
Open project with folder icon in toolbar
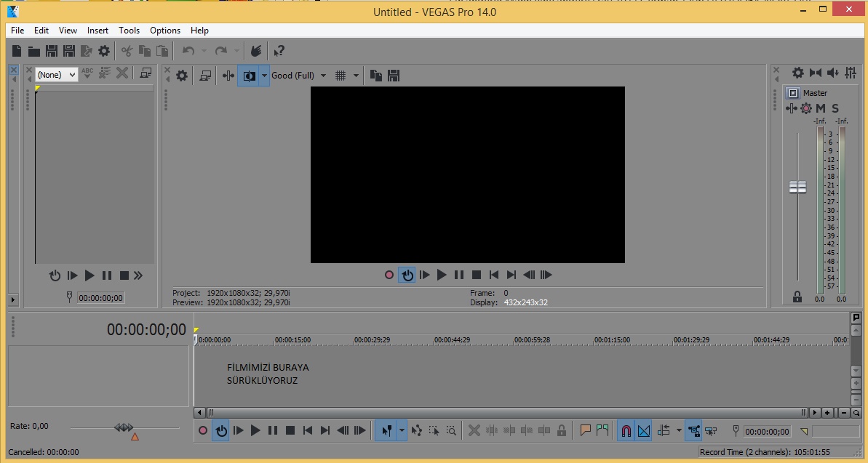pyautogui.click(x=33, y=51)
